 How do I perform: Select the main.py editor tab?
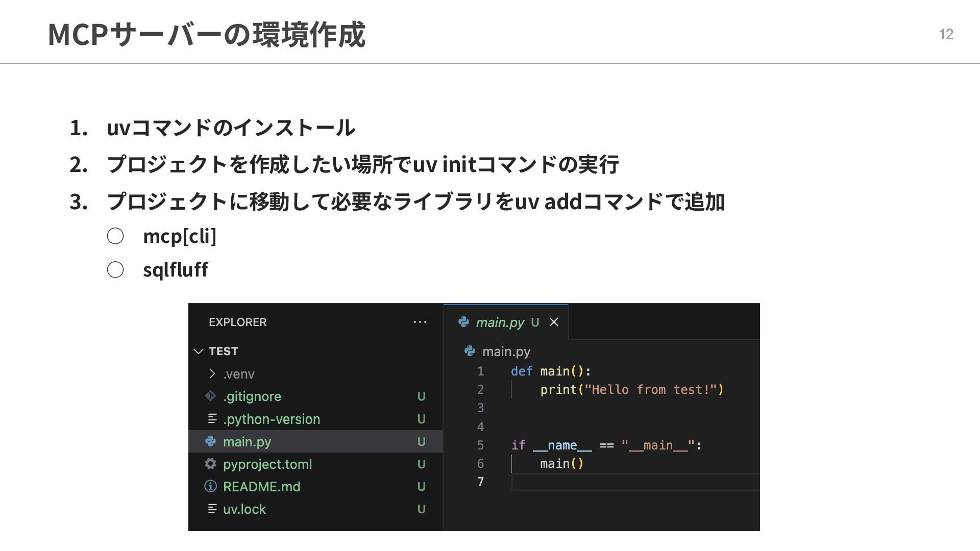[x=500, y=322]
